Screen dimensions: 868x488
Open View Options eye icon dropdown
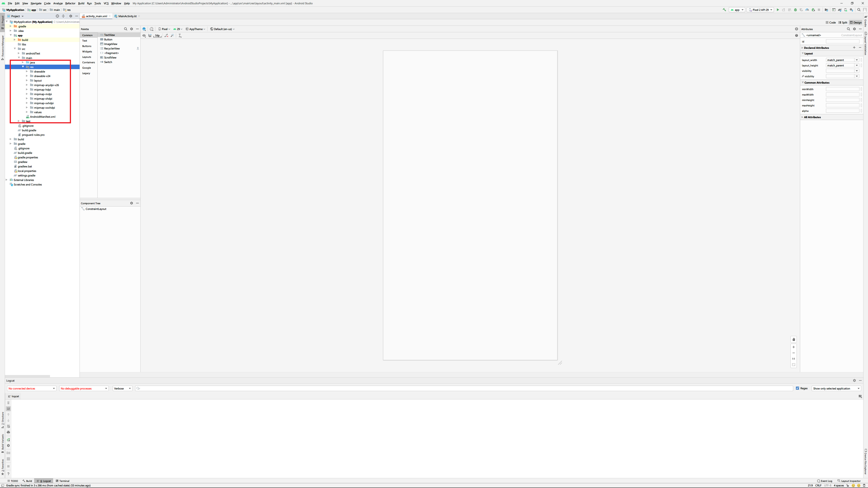[x=144, y=35]
